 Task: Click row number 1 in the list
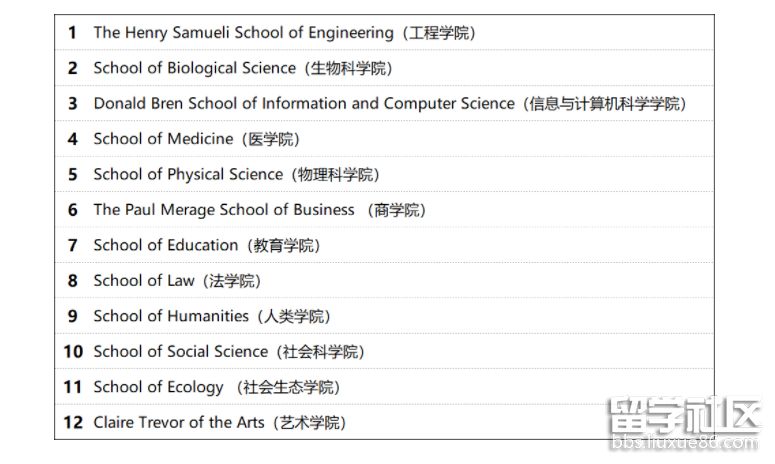click(73, 33)
